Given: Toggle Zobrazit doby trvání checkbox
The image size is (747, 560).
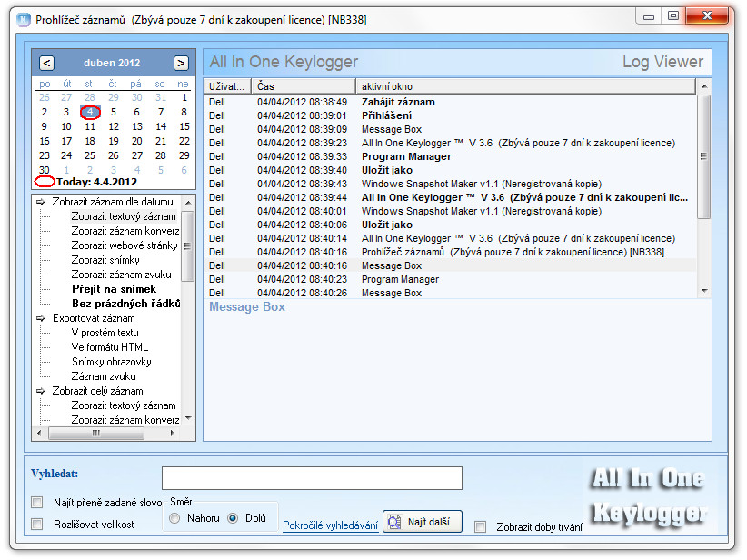Looking at the screenshot, I should tap(481, 526).
